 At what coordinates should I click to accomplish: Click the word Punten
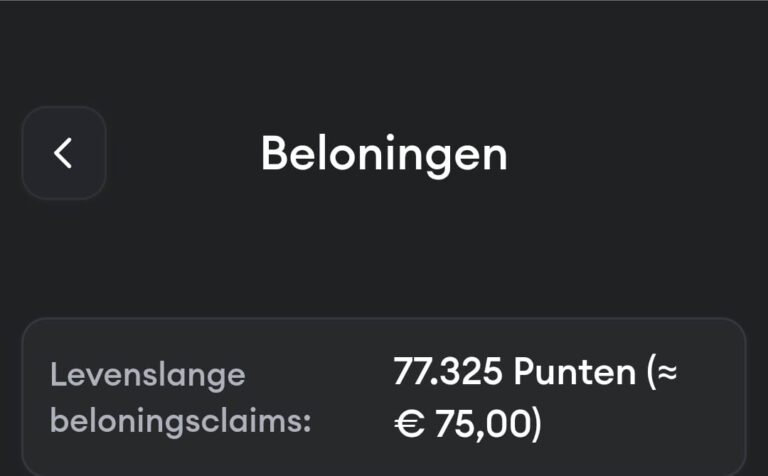(x=574, y=373)
